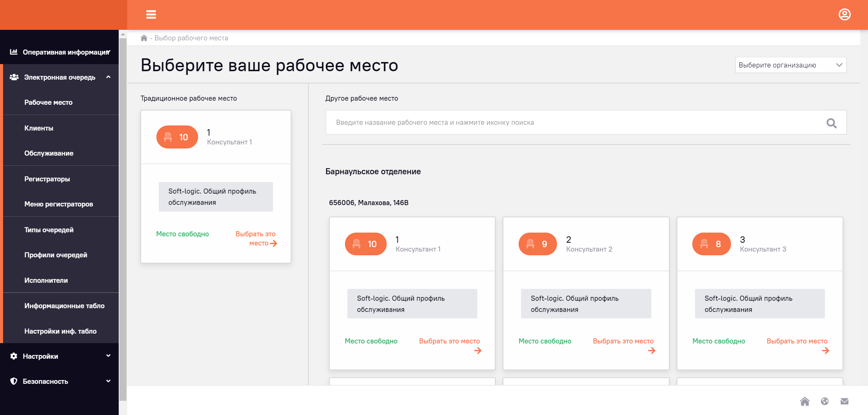Click Место свободно status in the Консультант 2 card
Image resolution: width=868 pixels, height=415 pixels.
(x=545, y=341)
